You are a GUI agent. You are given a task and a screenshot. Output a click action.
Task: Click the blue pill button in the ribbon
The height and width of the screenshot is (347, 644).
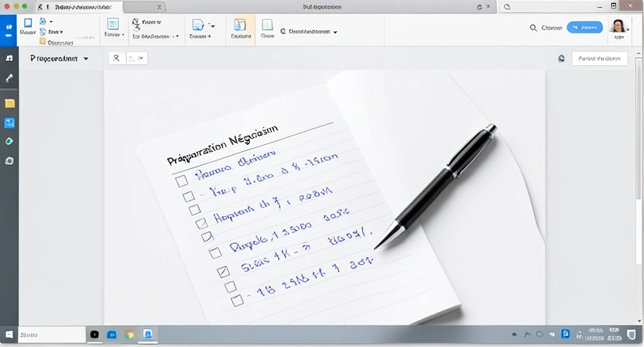(x=584, y=27)
